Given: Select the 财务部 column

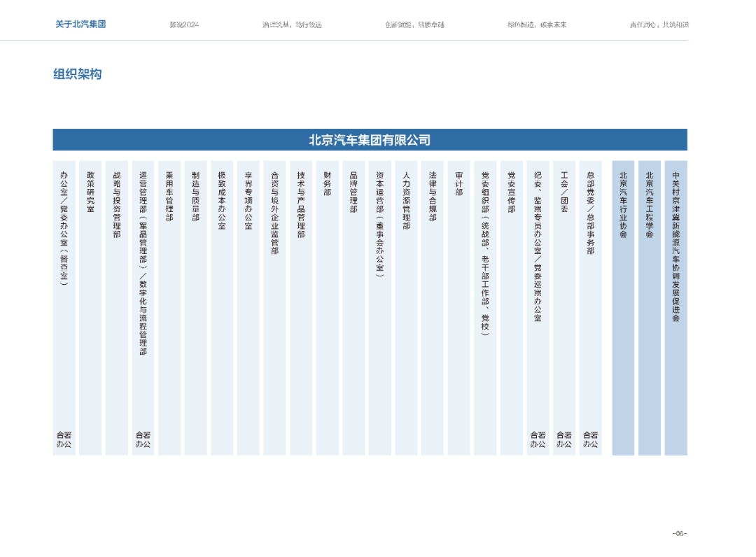Looking at the screenshot, I should (328, 308).
